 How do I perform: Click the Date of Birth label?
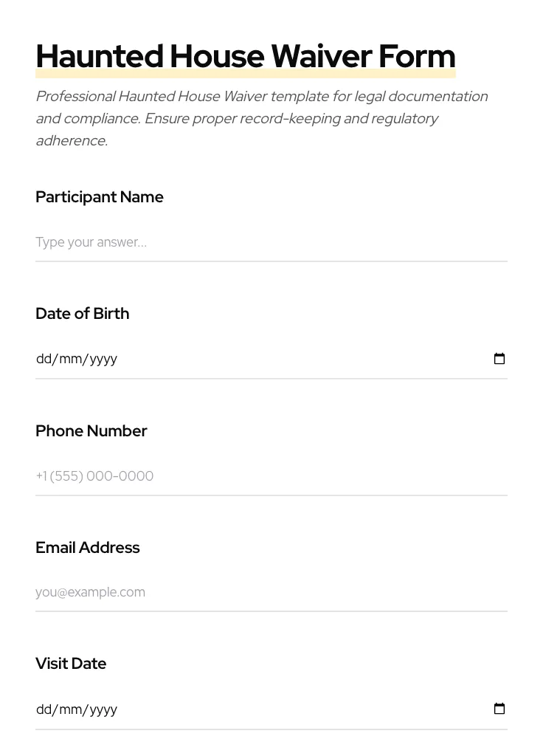coord(83,314)
